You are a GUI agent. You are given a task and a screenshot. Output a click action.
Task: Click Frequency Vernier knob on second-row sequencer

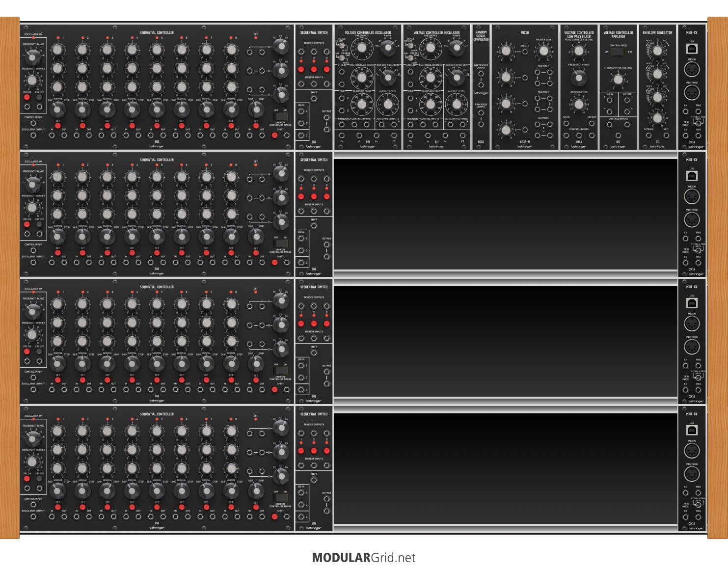point(32,208)
